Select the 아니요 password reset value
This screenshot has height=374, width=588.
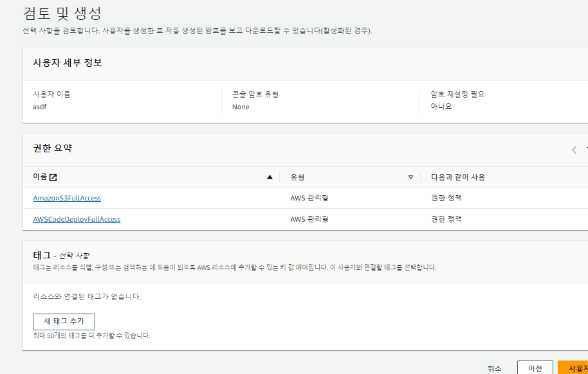[441, 107]
